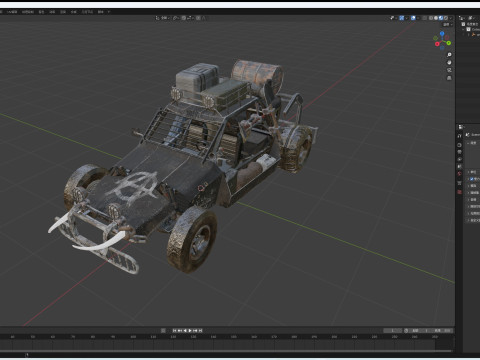Toggle the preview range clock icon
480x360 pixels.
(406, 331)
